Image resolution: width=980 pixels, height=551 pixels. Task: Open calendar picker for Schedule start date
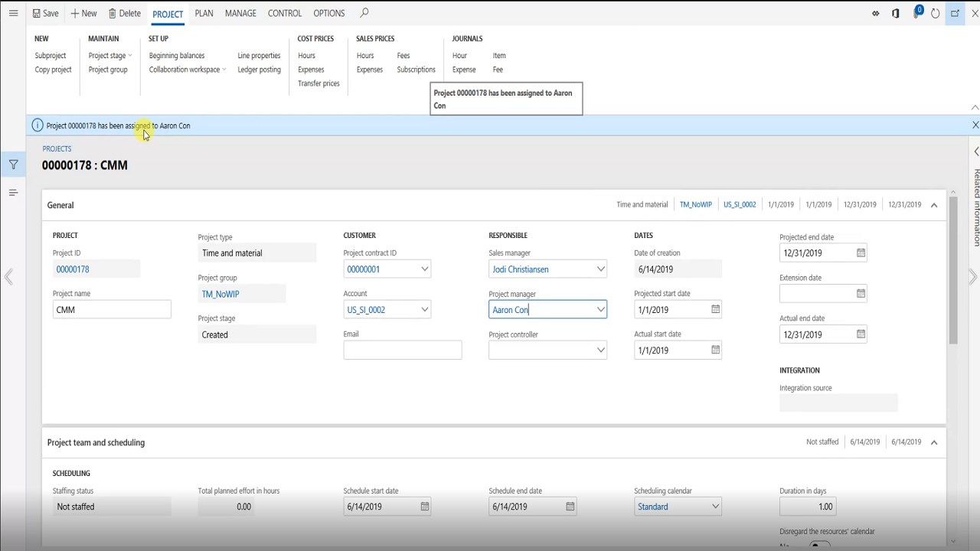coord(425,507)
